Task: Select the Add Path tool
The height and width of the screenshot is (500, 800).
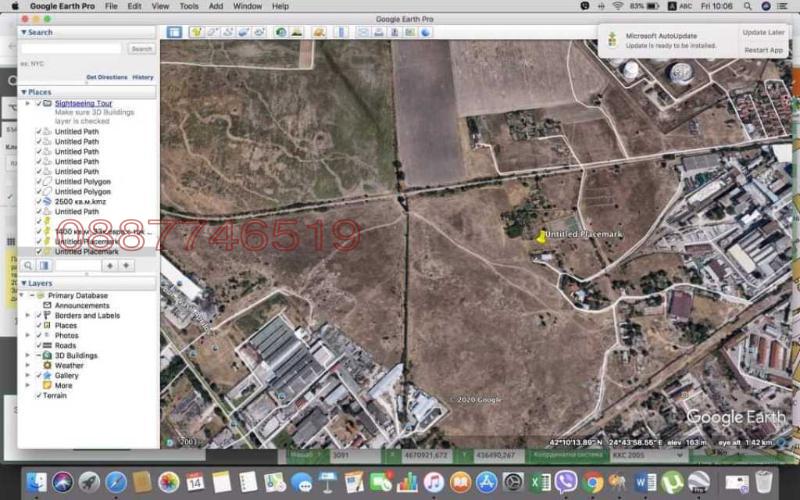Action: (x=228, y=32)
